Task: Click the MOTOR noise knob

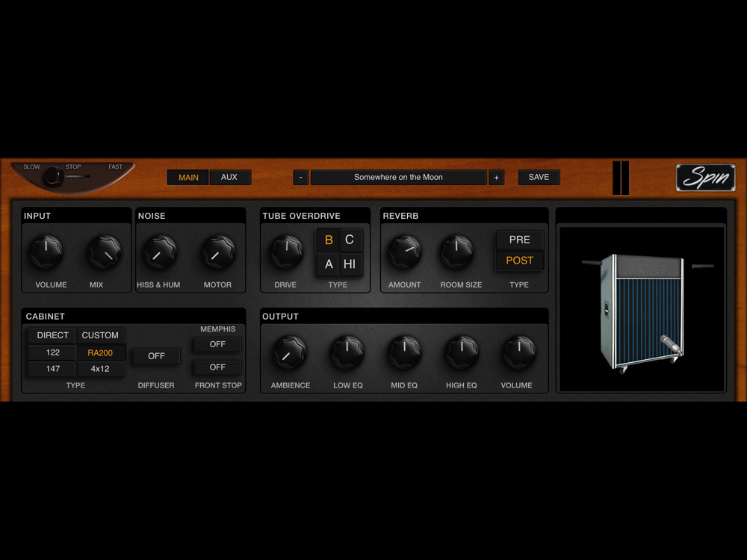Action: (x=219, y=252)
